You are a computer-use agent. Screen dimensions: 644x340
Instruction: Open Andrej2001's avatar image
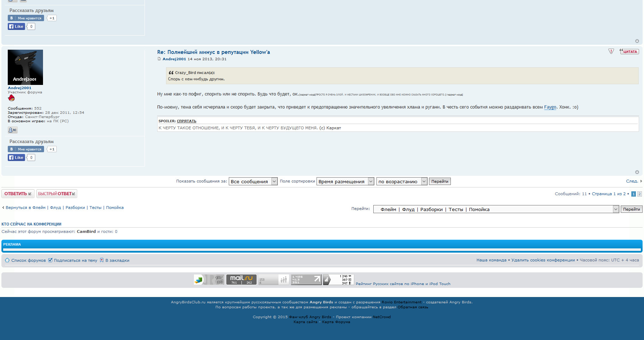click(25, 67)
